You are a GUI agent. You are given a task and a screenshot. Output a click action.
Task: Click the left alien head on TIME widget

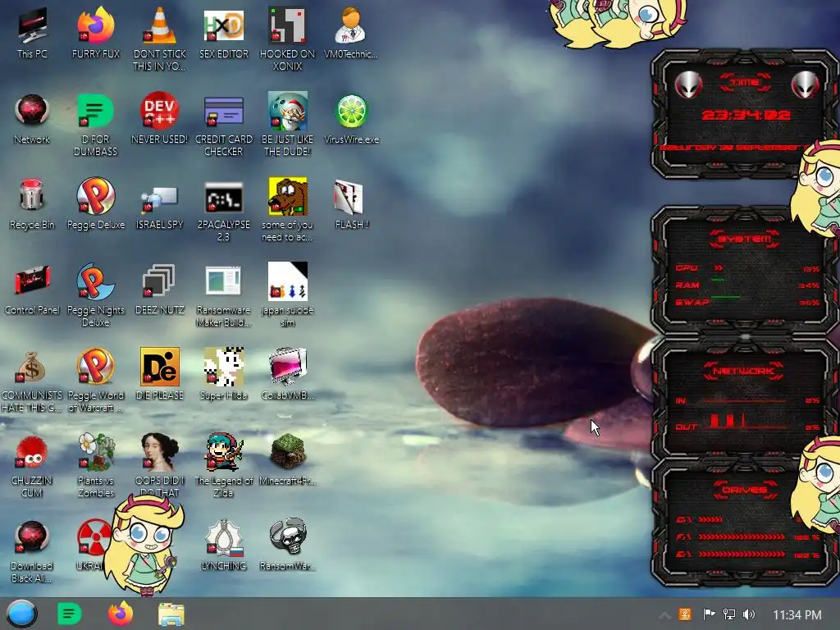click(688, 84)
